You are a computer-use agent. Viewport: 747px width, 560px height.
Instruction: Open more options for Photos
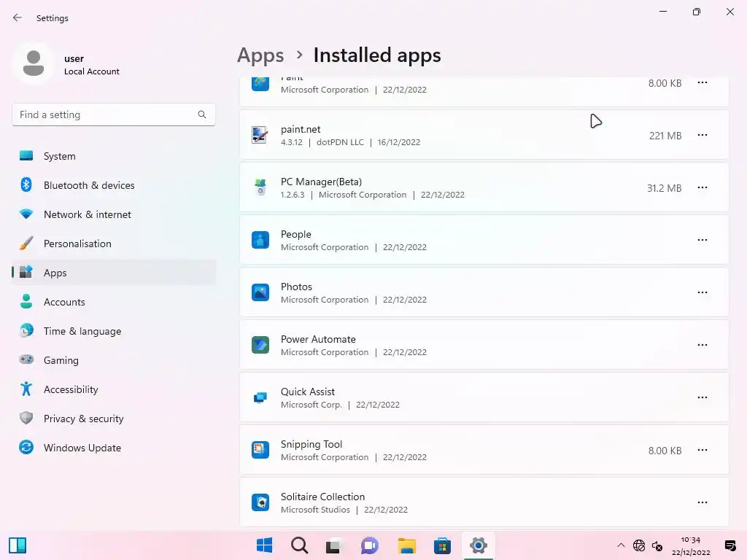[x=703, y=292]
